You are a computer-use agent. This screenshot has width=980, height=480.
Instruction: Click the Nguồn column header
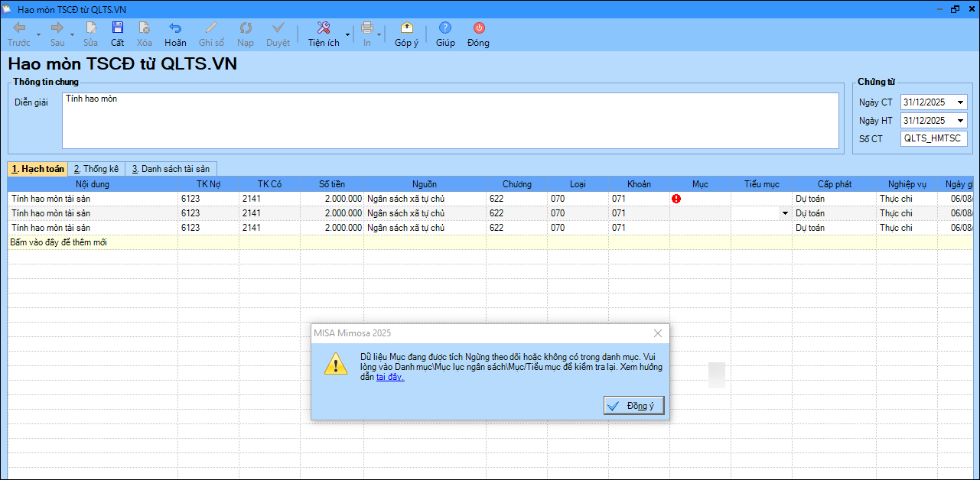[x=425, y=184]
